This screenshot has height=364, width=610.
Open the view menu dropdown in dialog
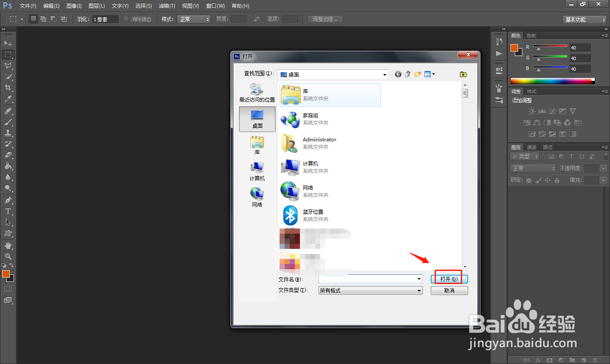tap(430, 74)
